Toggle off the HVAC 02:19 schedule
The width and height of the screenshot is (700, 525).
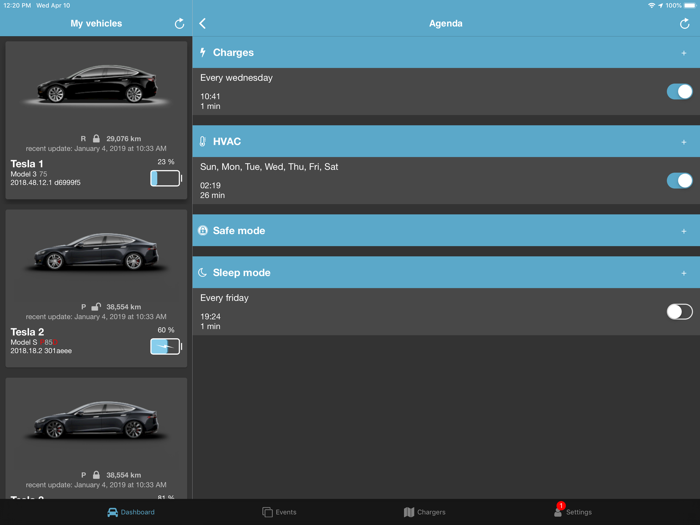[x=679, y=180]
